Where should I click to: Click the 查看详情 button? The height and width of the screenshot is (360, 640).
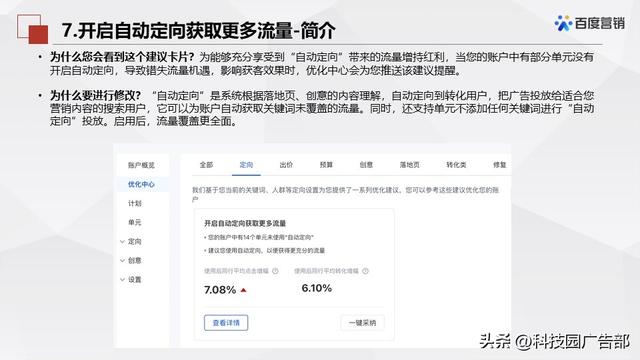tap(226, 323)
